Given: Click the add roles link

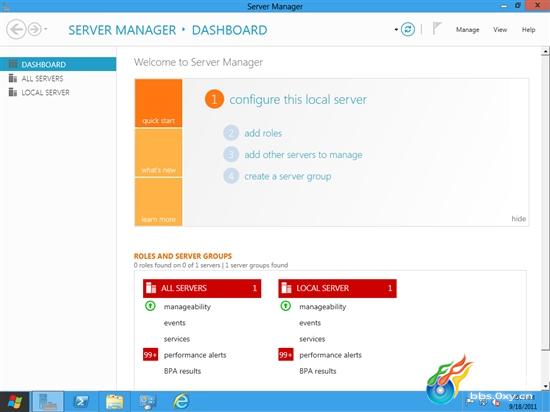Looking at the screenshot, I should (263, 133).
